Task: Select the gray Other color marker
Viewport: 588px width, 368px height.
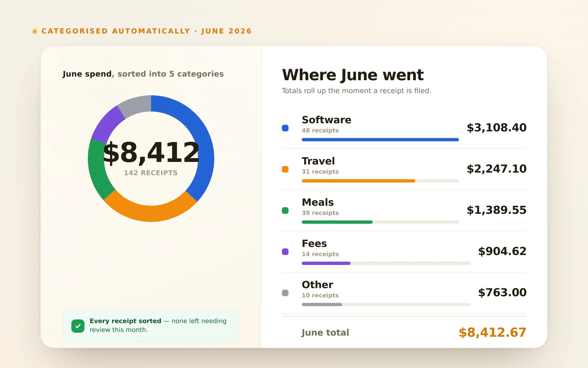Action: pyautogui.click(x=285, y=293)
